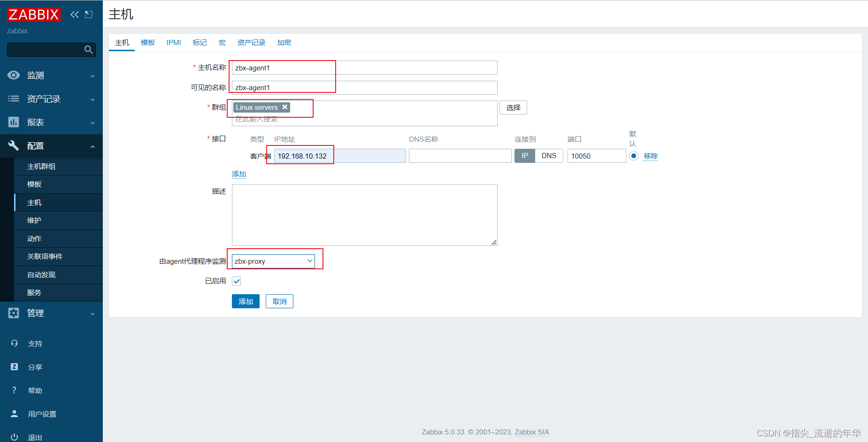Click the 选择 group select button

point(513,107)
